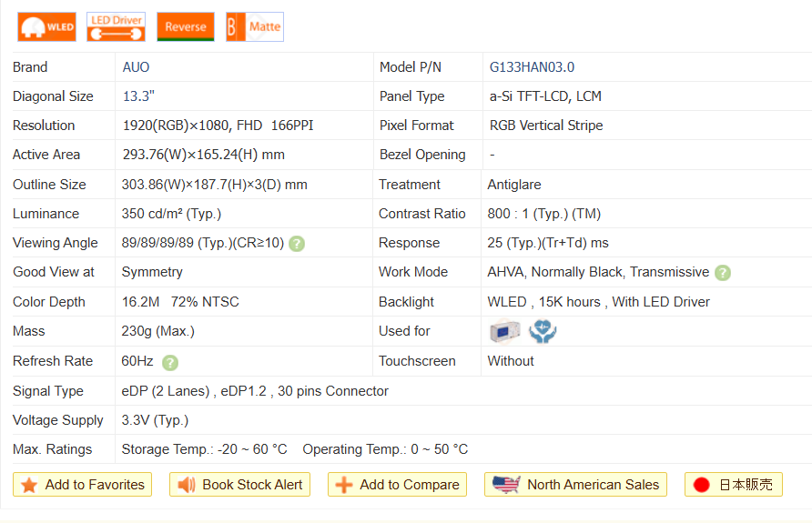Image resolution: width=812 pixels, height=523 pixels.
Task: Click the Matte surface badge icon
Action: click(255, 27)
